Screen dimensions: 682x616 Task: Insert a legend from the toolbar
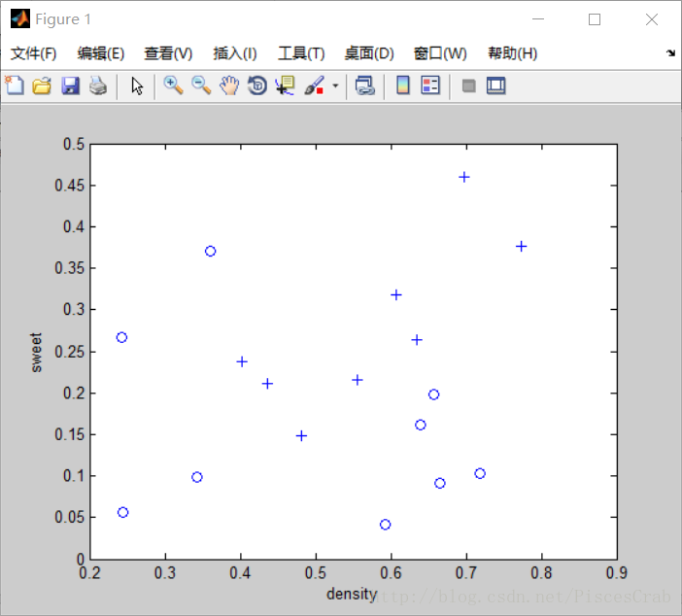tap(430, 86)
